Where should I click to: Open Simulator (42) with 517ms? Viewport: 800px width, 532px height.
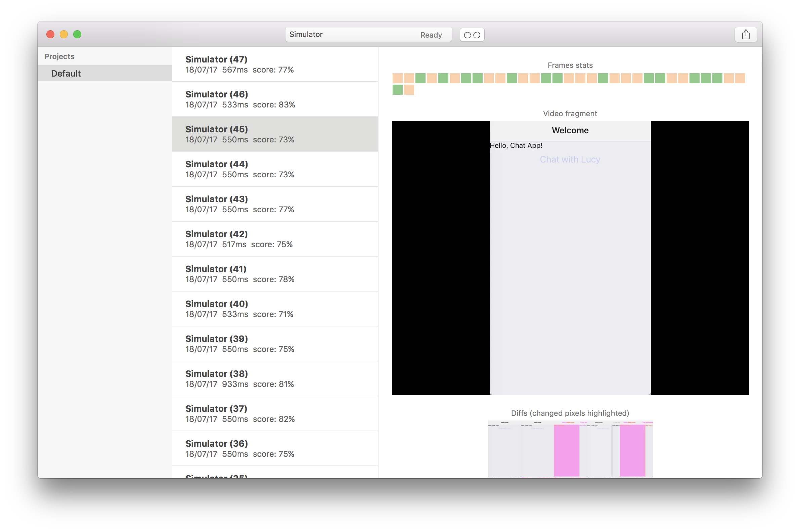pos(275,239)
